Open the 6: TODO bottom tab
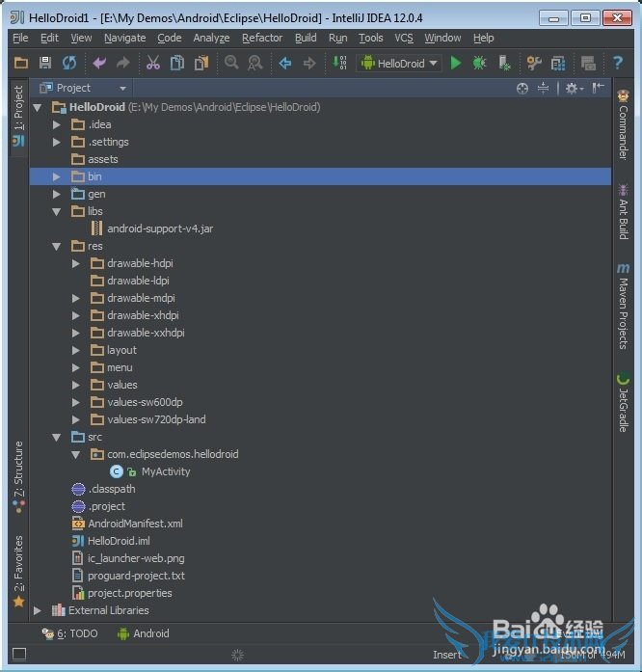This screenshot has height=672, width=642. coord(69,633)
